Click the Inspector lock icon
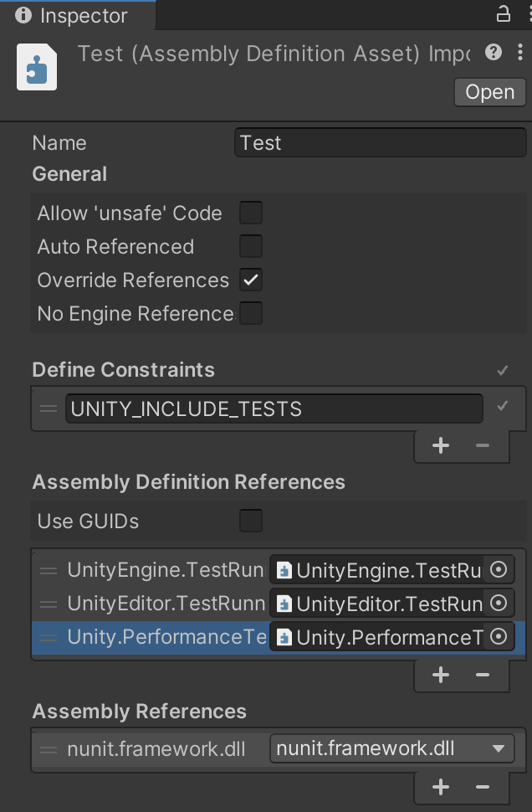This screenshot has width=532, height=812. [504, 13]
